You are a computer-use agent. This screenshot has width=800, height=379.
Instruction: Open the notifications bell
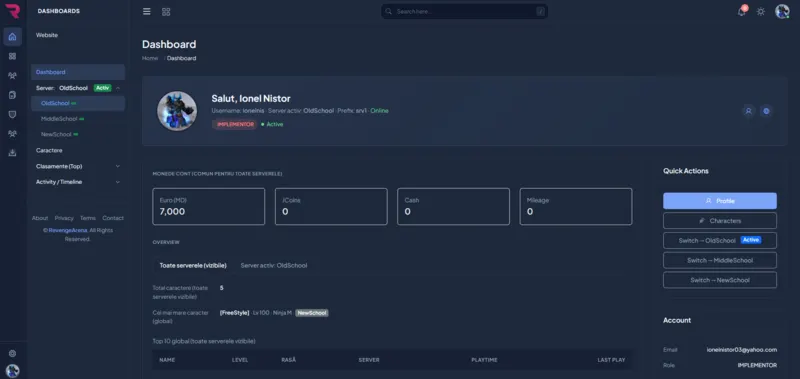tap(742, 11)
